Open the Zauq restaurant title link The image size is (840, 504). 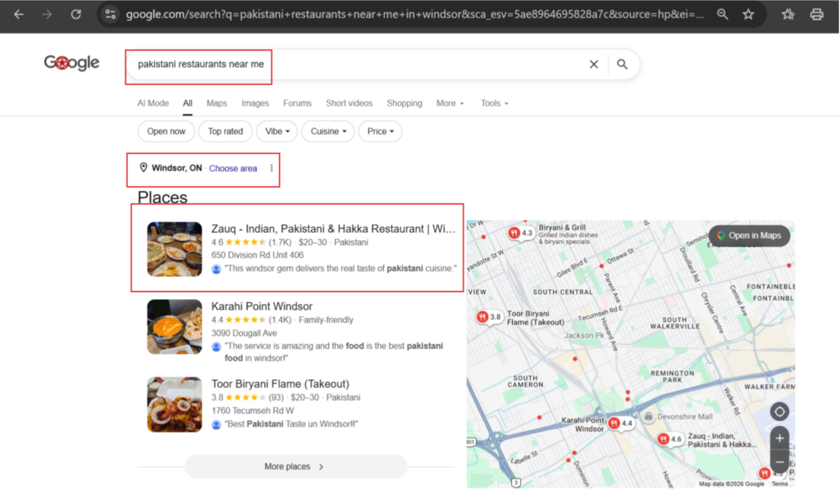pos(333,229)
